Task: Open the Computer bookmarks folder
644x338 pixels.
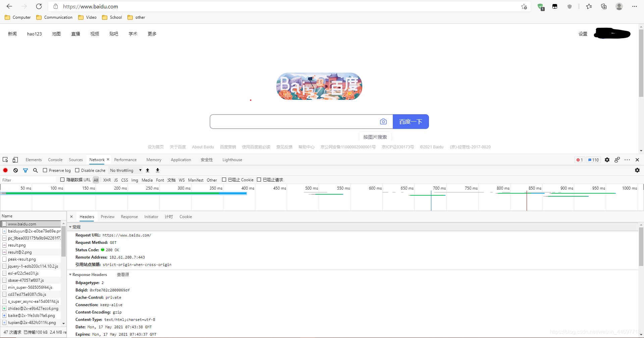Action: tap(18, 17)
